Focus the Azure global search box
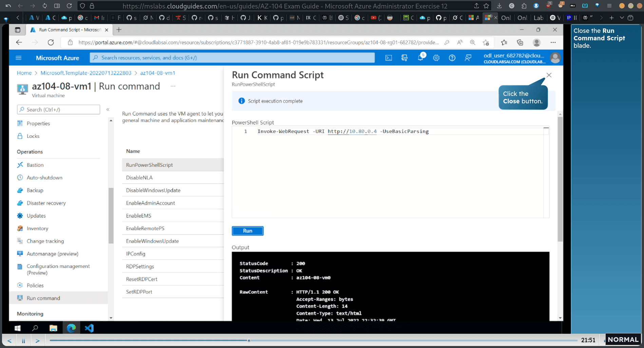The height and width of the screenshot is (348, 644). click(x=232, y=58)
